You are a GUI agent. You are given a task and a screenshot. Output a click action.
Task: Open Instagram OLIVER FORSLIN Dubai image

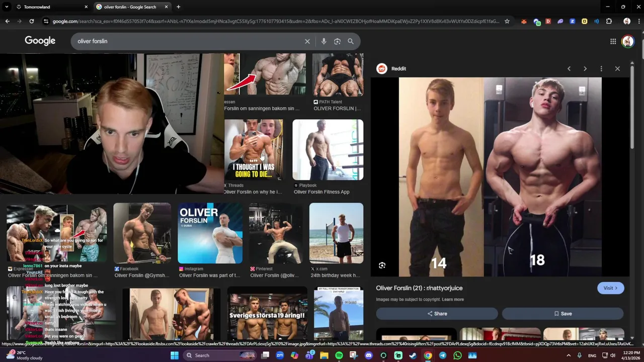coord(210,233)
